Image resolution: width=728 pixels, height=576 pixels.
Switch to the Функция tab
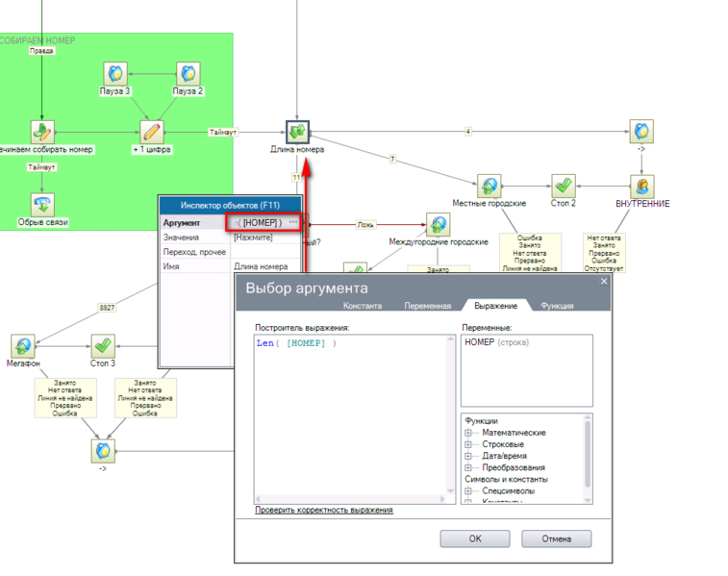557,306
